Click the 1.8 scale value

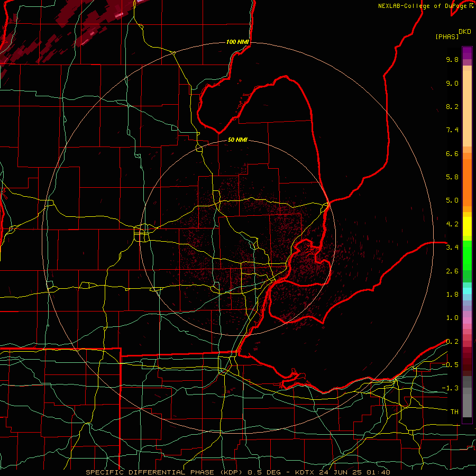pos(452,295)
